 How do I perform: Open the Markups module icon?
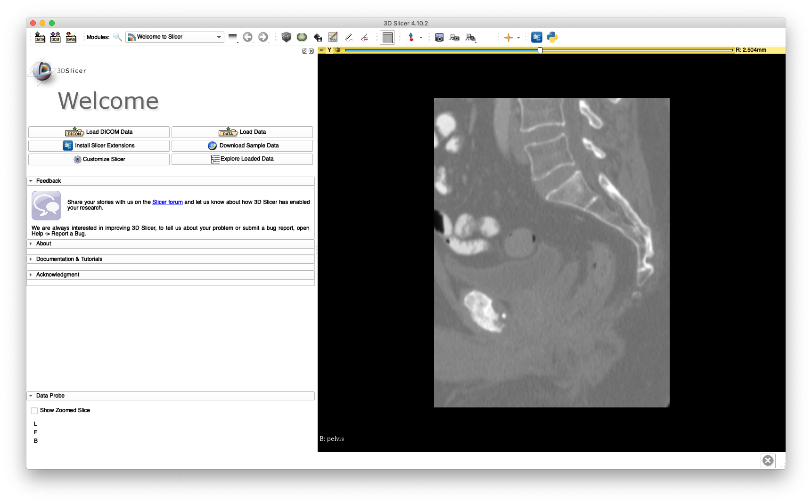[x=349, y=37]
